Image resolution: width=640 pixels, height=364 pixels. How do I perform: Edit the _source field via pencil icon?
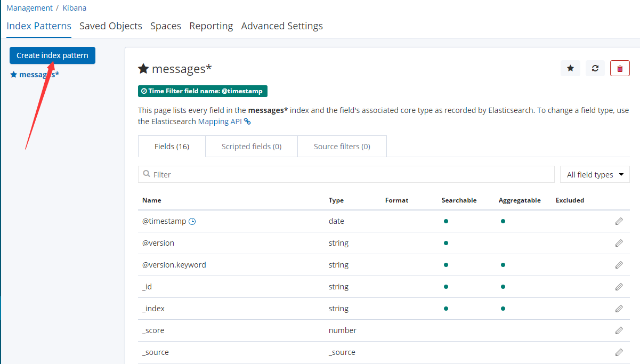(619, 352)
